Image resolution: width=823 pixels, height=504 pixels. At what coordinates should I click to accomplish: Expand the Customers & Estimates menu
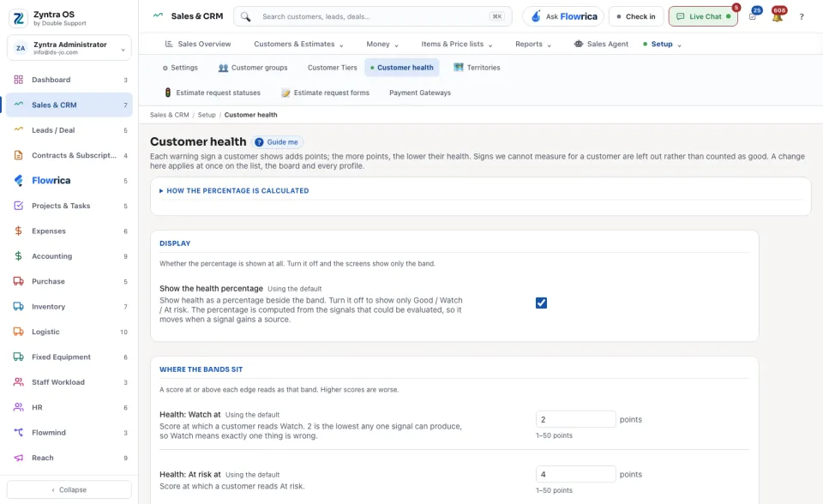(298, 44)
